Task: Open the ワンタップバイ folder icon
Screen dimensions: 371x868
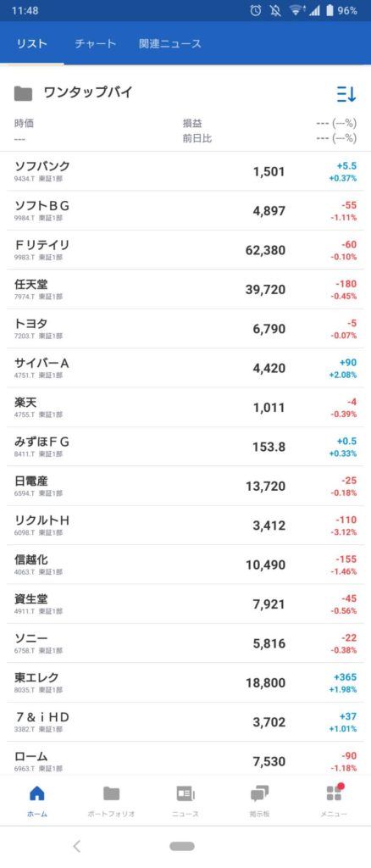Action: (x=23, y=93)
